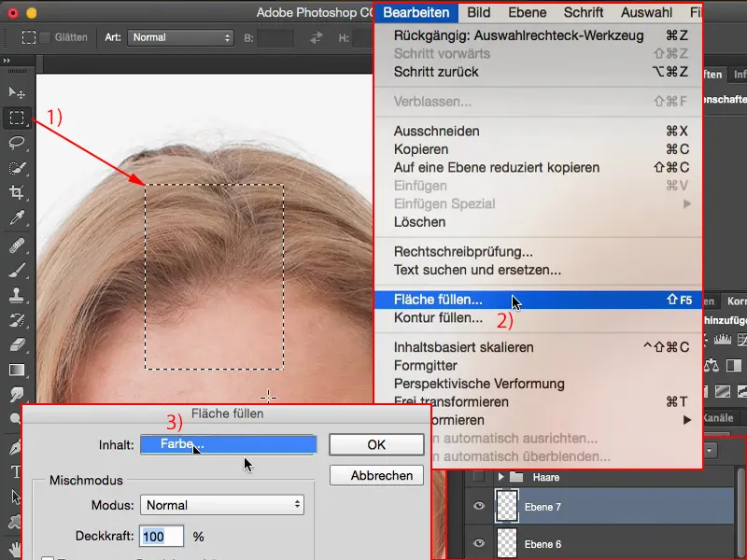747x560 pixels.
Task: Select the Rectangular Marquee tool in toolbox
Action: (x=17, y=118)
